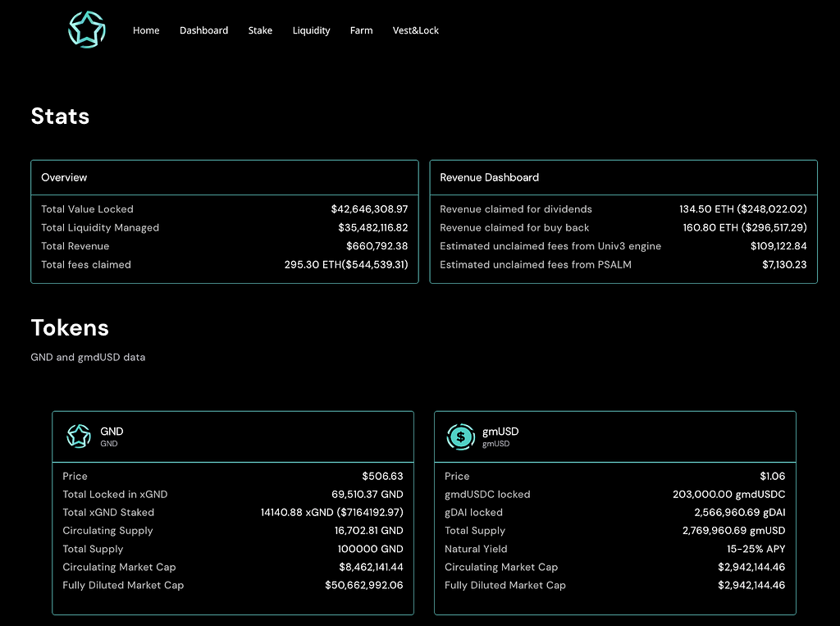Click the Overview card header

coord(64,177)
